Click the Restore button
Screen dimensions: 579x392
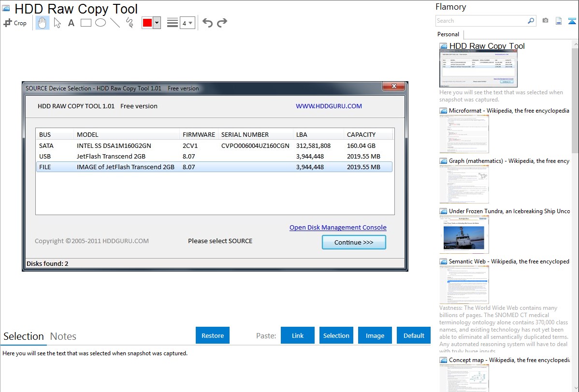point(213,335)
